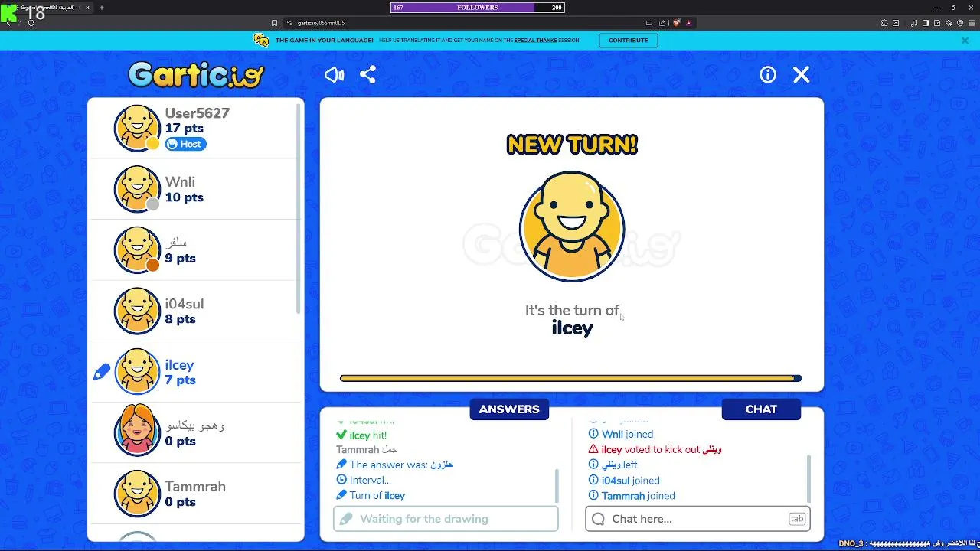Click the browser reload button
Viewport: 980px width, 551px height.
tap(31, 23)
